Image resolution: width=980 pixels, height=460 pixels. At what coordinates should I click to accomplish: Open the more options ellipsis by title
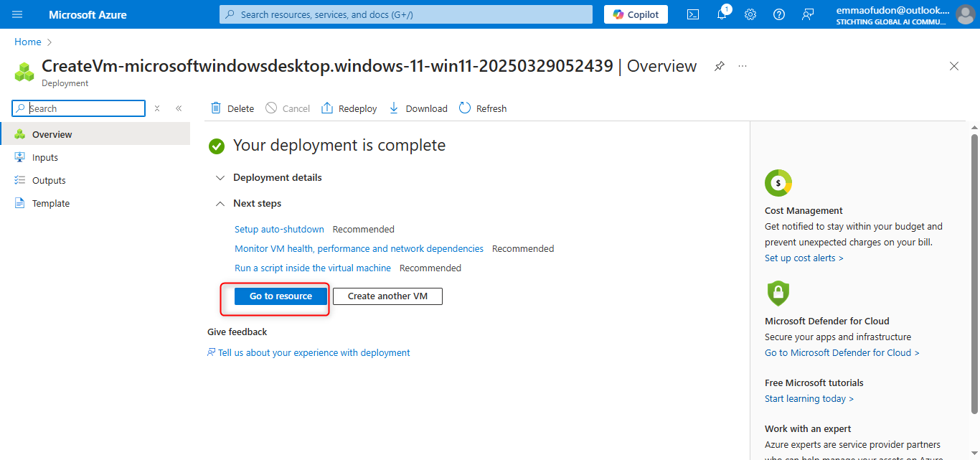[743, 66]
